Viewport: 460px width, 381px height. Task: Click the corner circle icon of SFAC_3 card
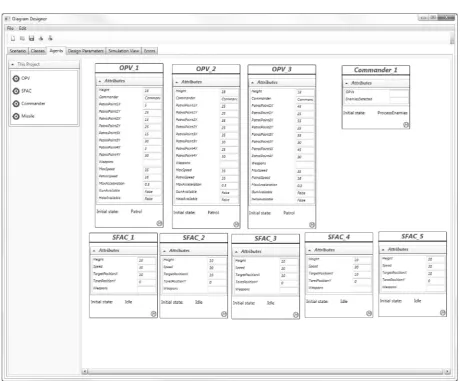pyautogui.click(x=296, y=315)
